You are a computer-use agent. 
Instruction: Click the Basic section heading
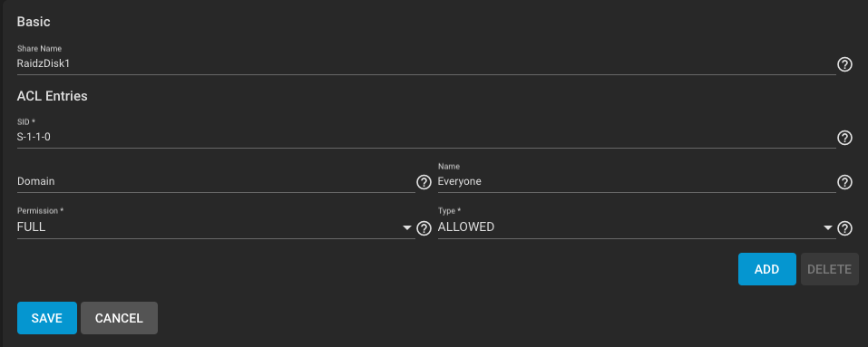pos(34,22)
